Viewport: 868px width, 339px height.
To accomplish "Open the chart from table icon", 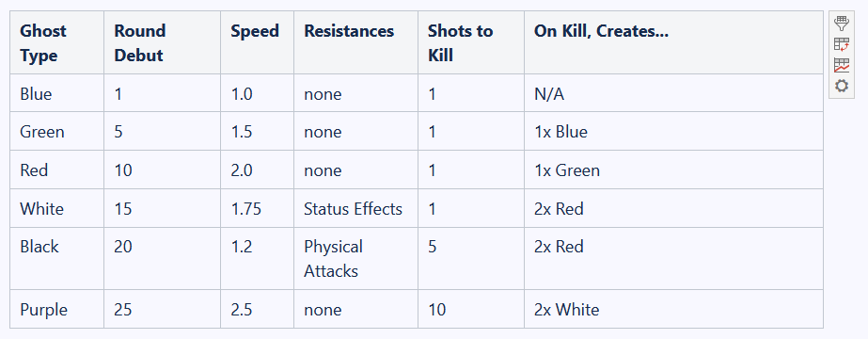I will [842, 65].
